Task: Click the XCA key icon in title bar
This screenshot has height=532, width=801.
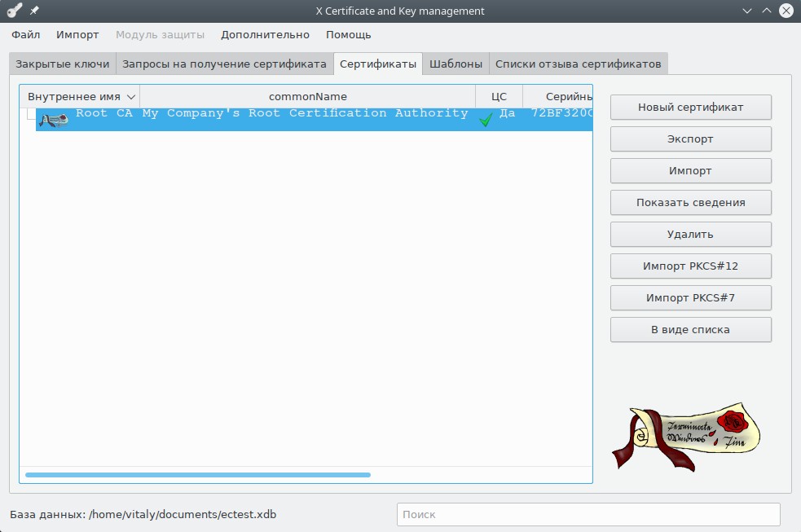Action: (14, 11)
